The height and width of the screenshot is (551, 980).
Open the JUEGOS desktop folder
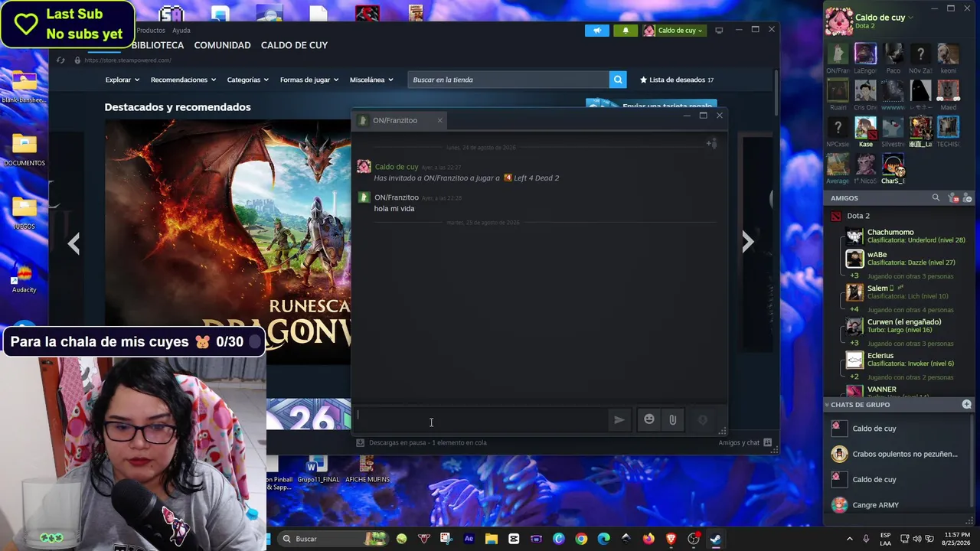coord(24,213)
